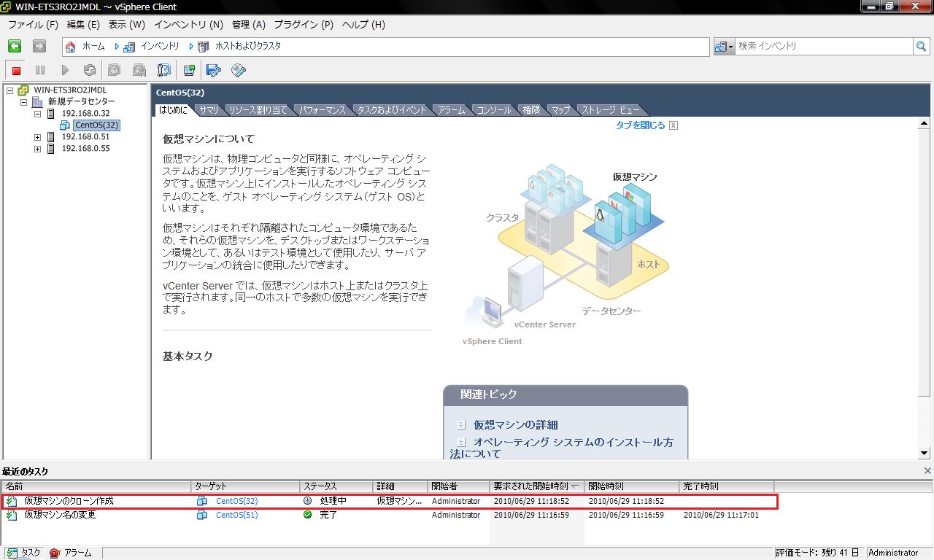Screen dimensions: 934x560
Task: Click the vCenter WIN-ETS3RO2JMDL tree icon
Action: coord(23,90)
